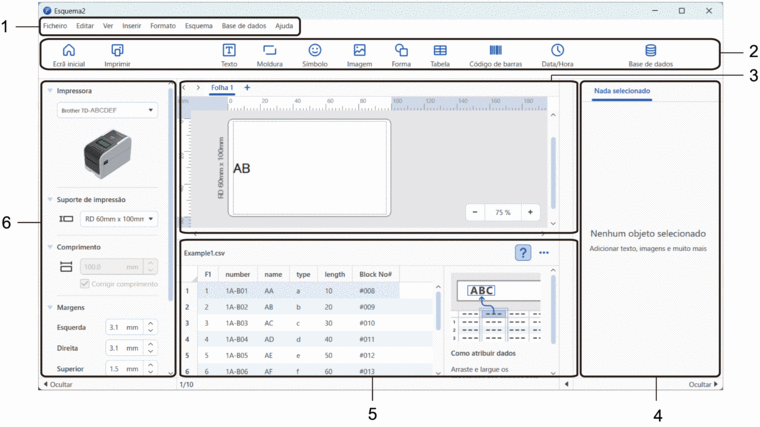The height and width of the screenshot is (427, 760).
Task: Select the cell #011
Action: pyautogui.click(x=367, y=339)
